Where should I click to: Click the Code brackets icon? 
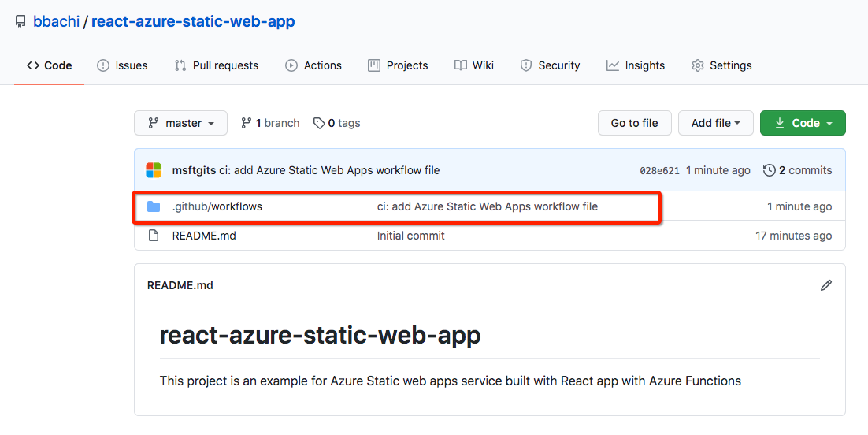point(32,65)
